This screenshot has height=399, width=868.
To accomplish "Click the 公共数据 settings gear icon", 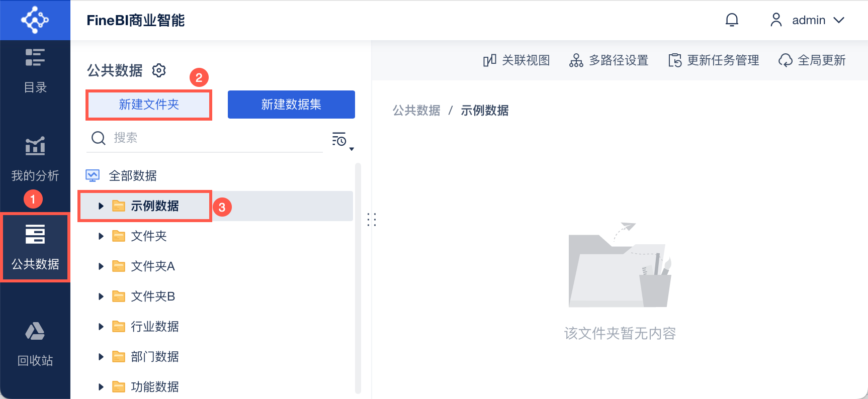I will 159,70.
